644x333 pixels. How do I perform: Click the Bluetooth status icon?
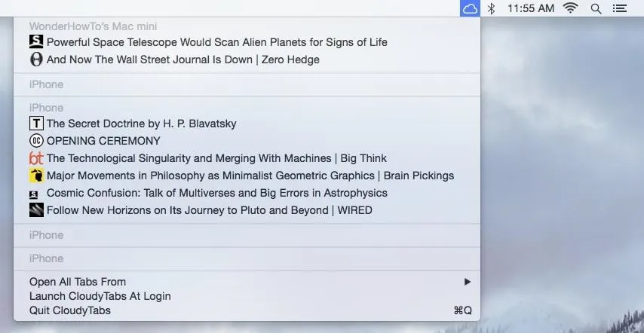(491, 8)
